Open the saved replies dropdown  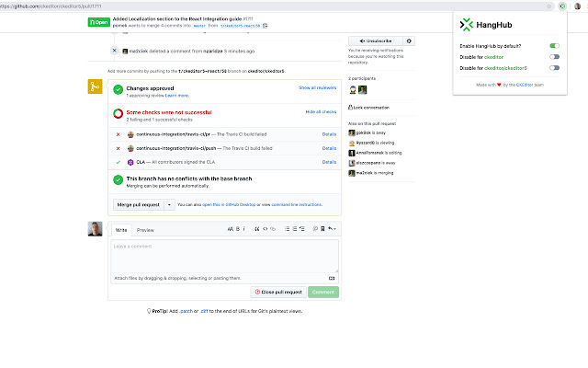click(332, 229)
